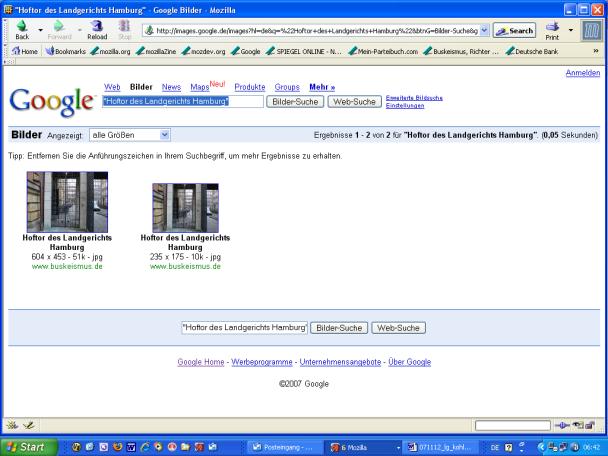Switch to the Web search tab
Viewport: 608px width, 456px height.
[112, 87]
